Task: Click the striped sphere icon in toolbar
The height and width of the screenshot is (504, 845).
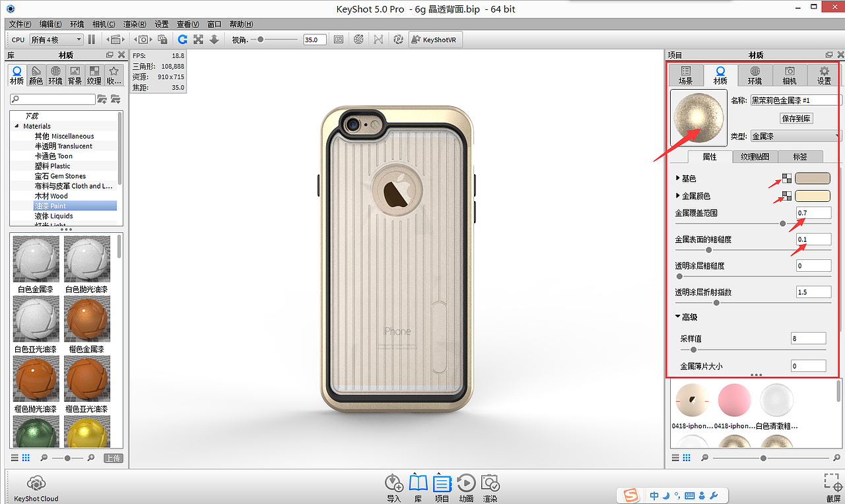Action: 358,40
